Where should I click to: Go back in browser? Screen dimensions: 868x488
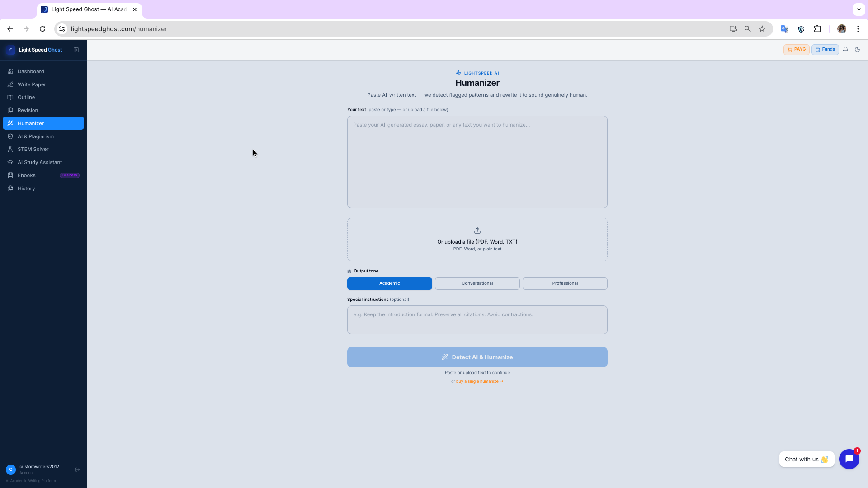(x=10, y=29)
